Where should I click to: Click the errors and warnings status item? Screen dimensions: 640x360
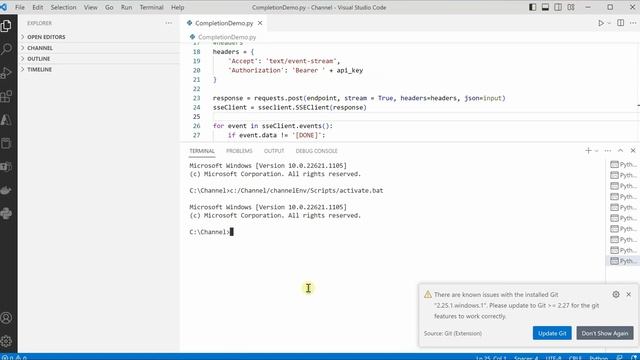(x=14, y=357)
